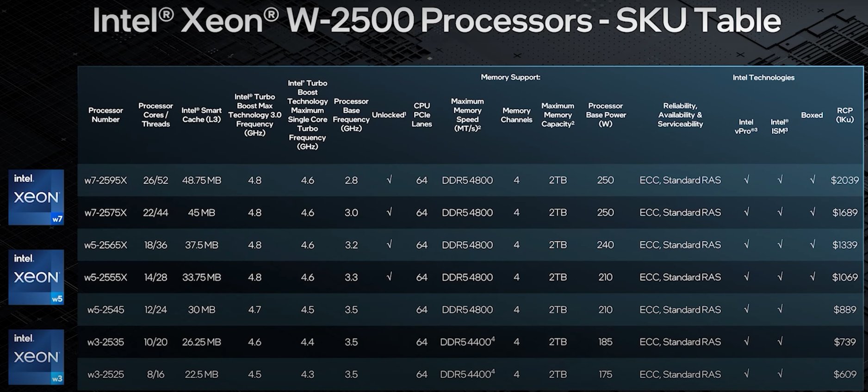This screenshot has width=868, height=392.
Task: Click the '18/36' cores/threads cell
Action: [x=155, y=245]
